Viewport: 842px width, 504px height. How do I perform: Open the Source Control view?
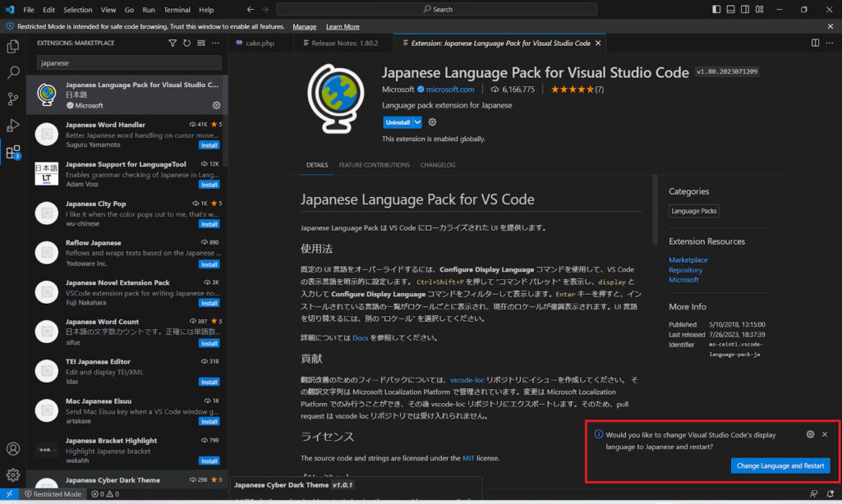coord(13,99)
